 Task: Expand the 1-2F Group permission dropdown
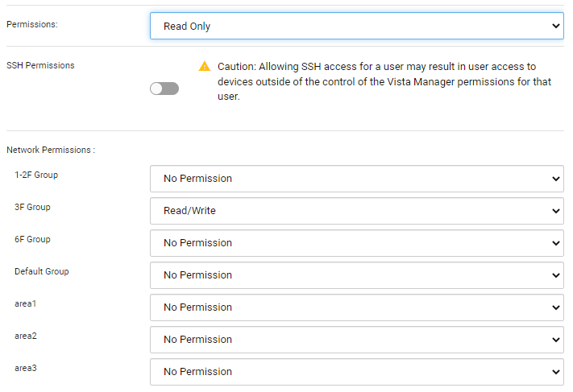[356, 179]
